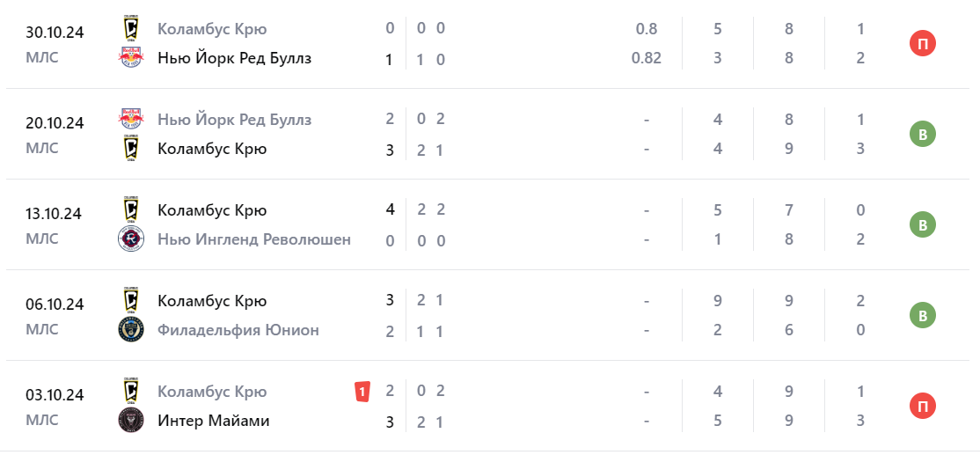Click the red card icon beside Коламбус Крю
Image resolution: width=980 pixels, height=455 pixels.
[361, 392]
